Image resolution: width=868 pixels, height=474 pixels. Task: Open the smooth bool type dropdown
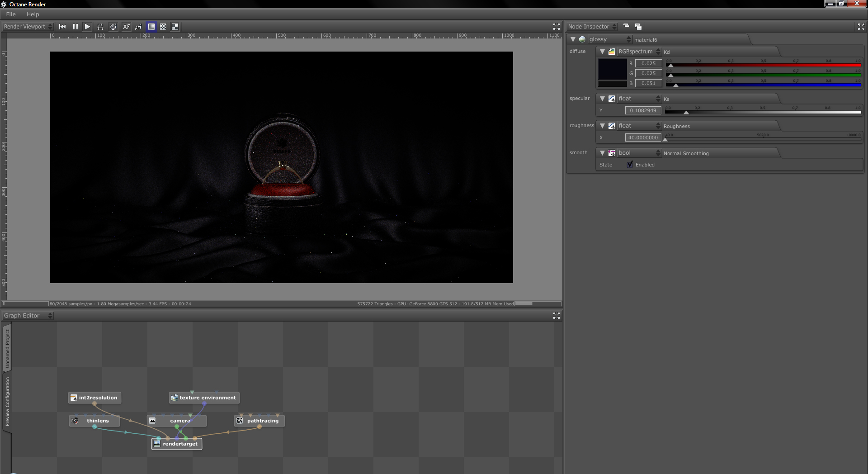[x=639, y=153]
